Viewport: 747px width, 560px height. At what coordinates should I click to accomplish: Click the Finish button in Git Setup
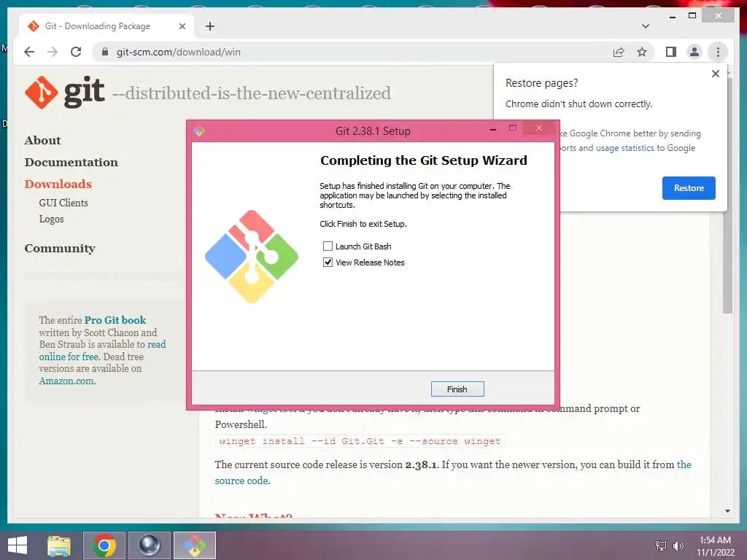click(x=457, y=389)
